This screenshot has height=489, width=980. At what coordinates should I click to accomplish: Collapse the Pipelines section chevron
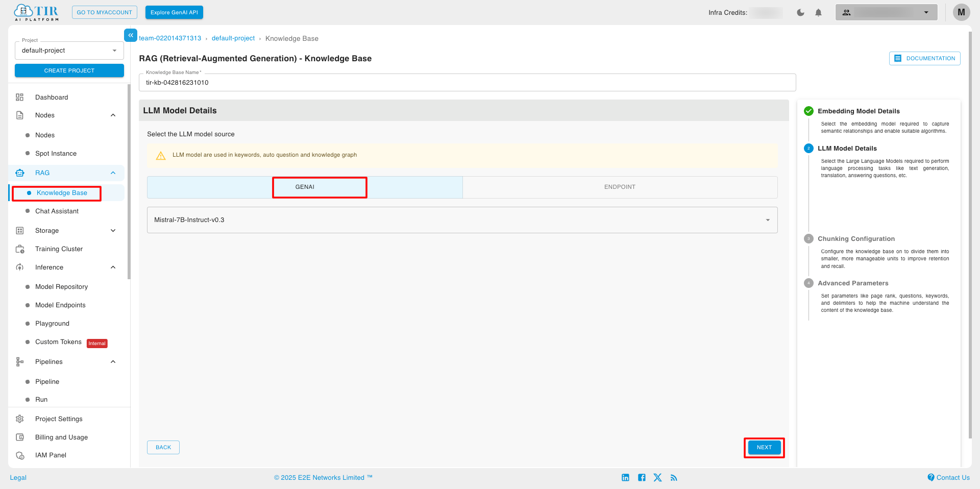pyautogui.click(x=113, y=362)
